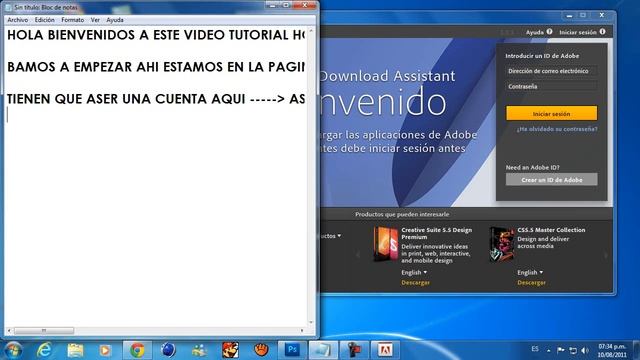Click the ES language indicator in the tray

[x=535, y=349]
